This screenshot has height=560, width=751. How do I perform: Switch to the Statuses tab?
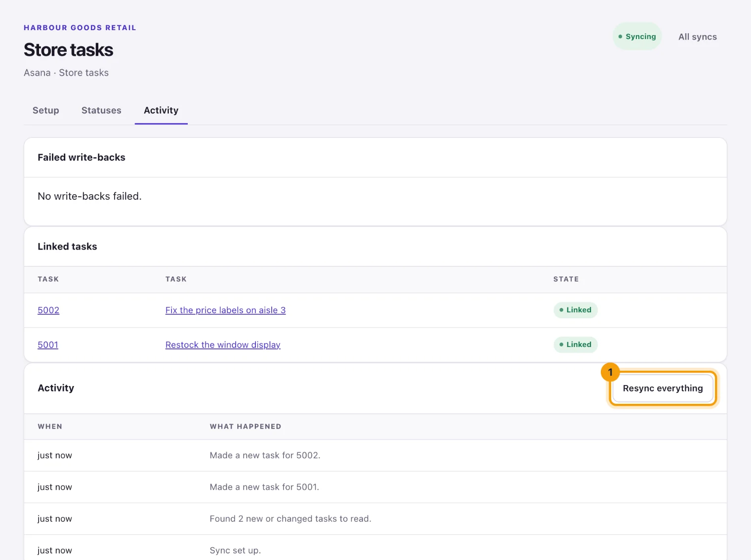[101, 110]
